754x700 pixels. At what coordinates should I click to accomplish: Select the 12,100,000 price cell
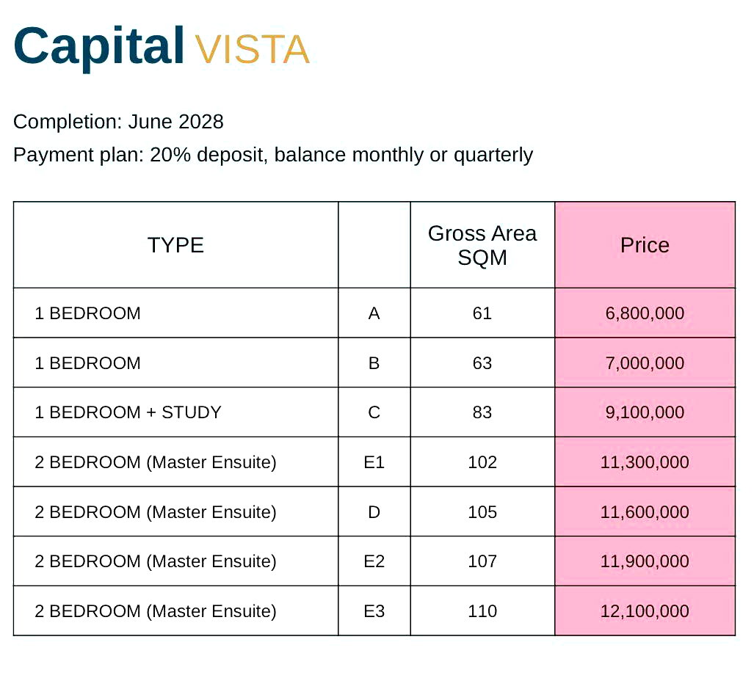[645, 610]
